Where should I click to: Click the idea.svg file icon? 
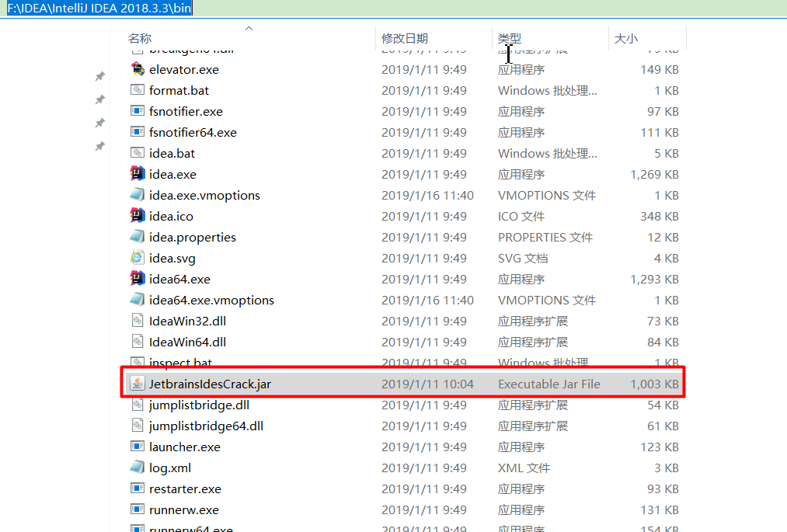pyautogui.click(x=138, y=258)
